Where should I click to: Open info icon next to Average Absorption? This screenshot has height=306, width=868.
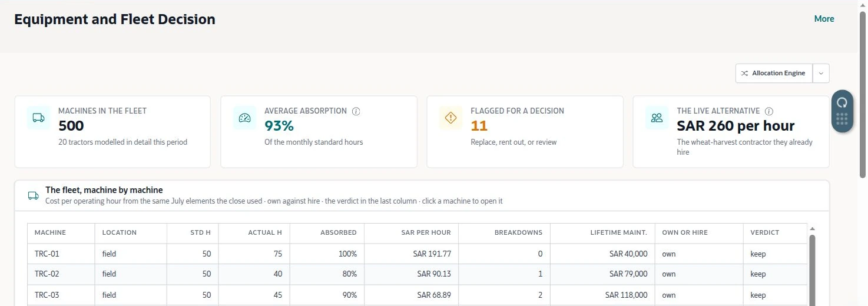(356, 111)
